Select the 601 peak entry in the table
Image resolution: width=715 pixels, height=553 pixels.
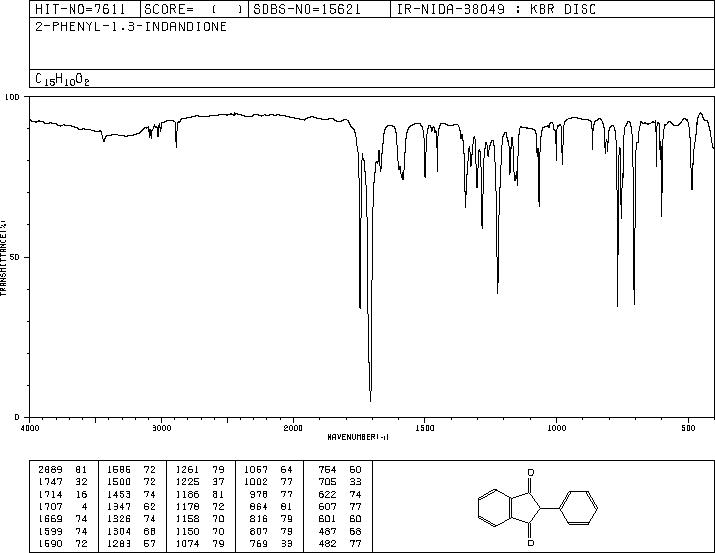point(340,519)
